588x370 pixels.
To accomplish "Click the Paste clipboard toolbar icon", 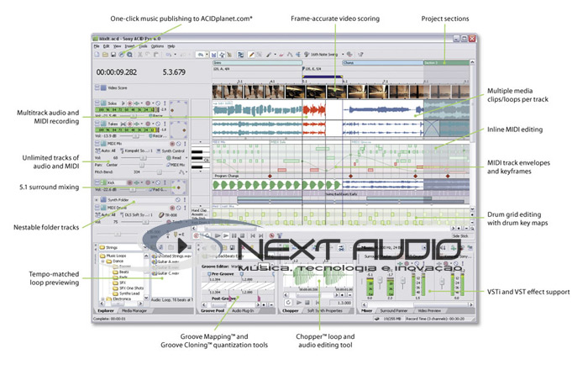I will [156, 55].
